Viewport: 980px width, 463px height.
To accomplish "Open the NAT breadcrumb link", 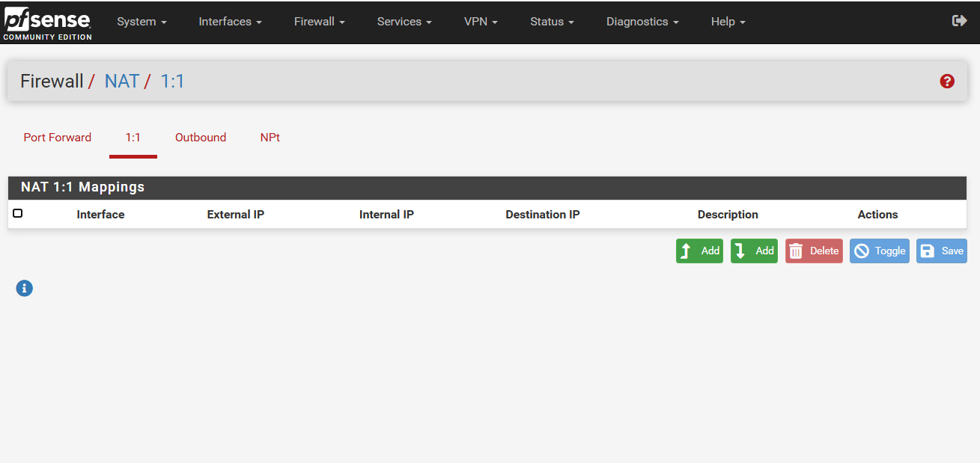I will 122,81.
